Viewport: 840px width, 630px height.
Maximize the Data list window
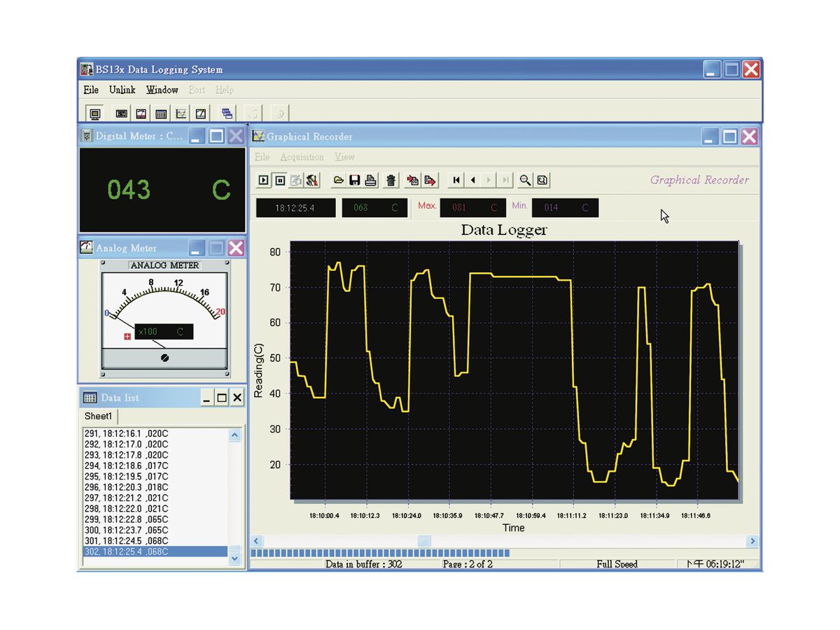(222, 398)
